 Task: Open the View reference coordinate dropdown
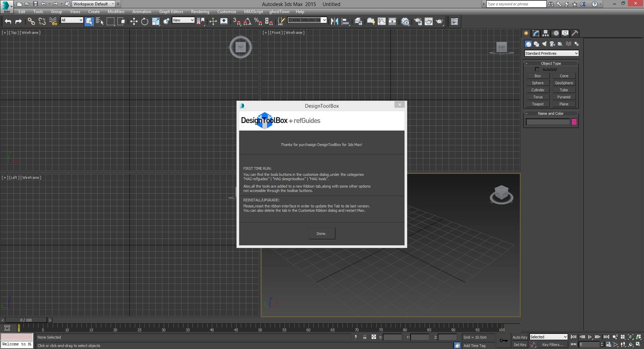pyautogui.click(x=183, y=20)
